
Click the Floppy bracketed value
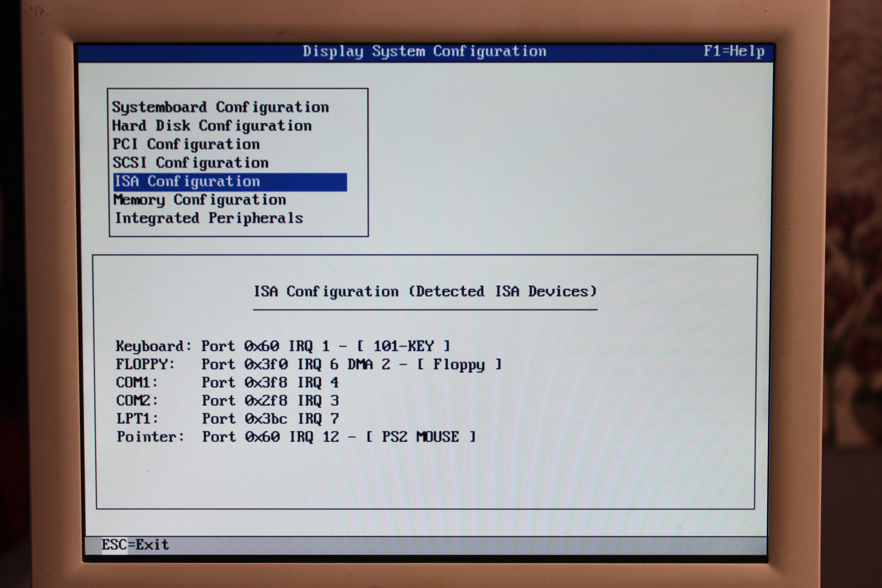click(x=459, y=364)
